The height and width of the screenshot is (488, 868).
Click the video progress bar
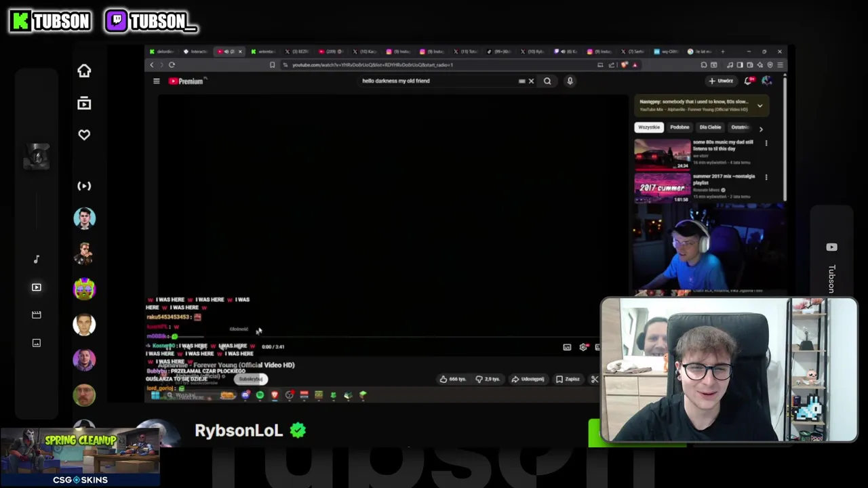[x=380, y=337]
